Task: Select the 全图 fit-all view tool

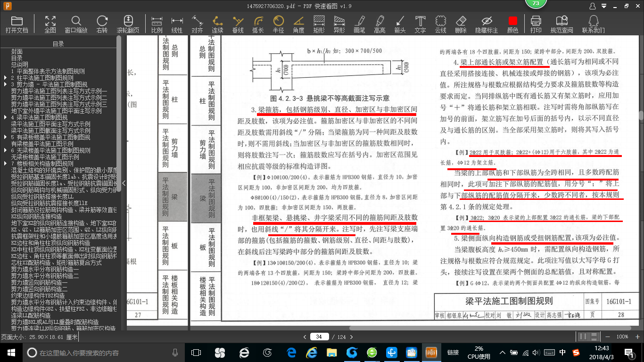Action: tap(50, 24)
